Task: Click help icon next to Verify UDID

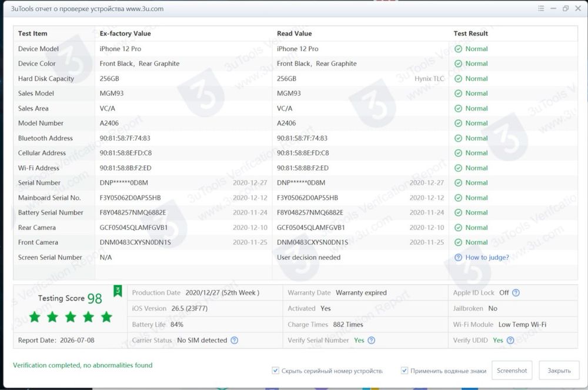Action: coord(510,340)
